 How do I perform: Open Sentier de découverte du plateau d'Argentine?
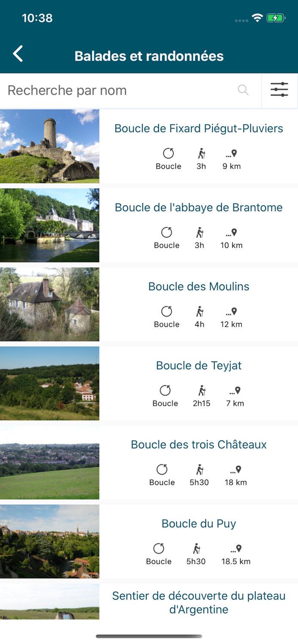coord(199,602)
